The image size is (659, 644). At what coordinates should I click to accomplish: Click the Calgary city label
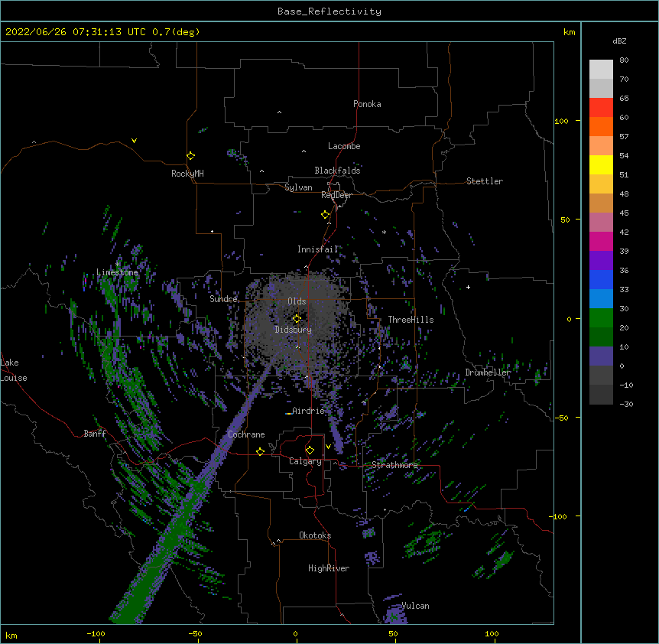coord(305,461)
